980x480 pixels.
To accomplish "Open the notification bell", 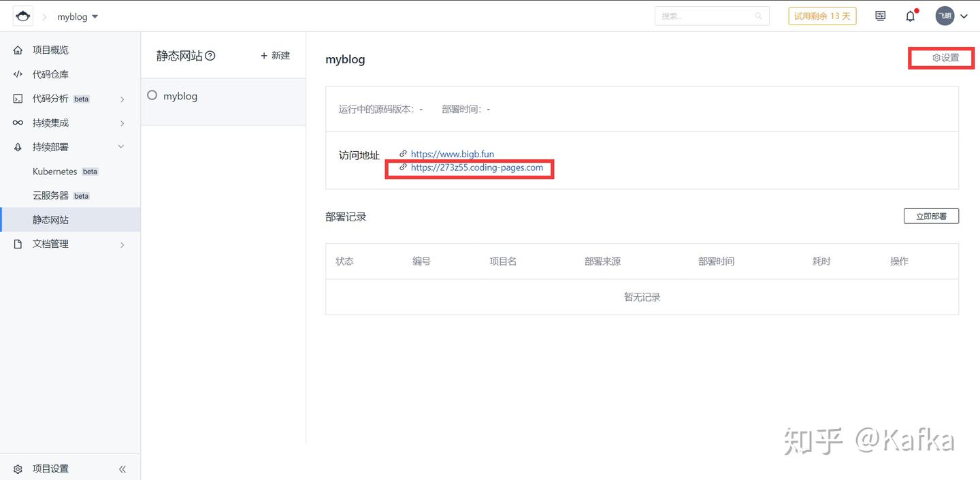I will pos(910,16).
